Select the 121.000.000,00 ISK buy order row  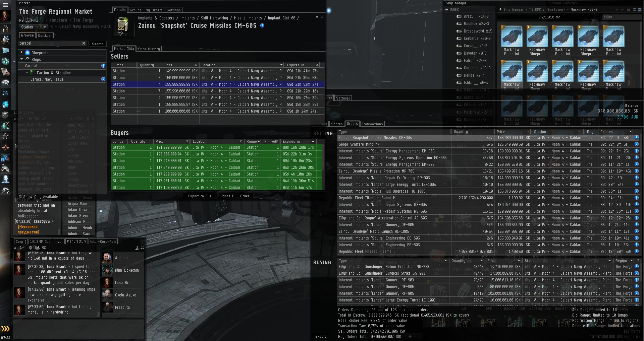tap(217, 147)
